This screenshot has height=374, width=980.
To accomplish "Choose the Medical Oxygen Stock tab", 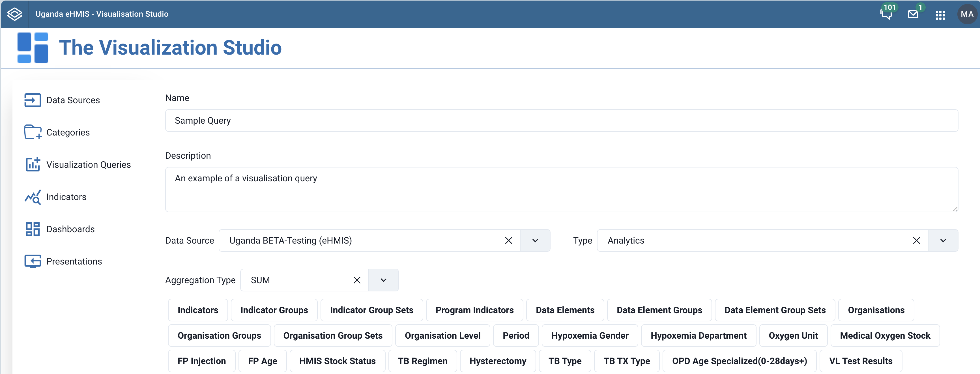I will (x=885, y=336).
